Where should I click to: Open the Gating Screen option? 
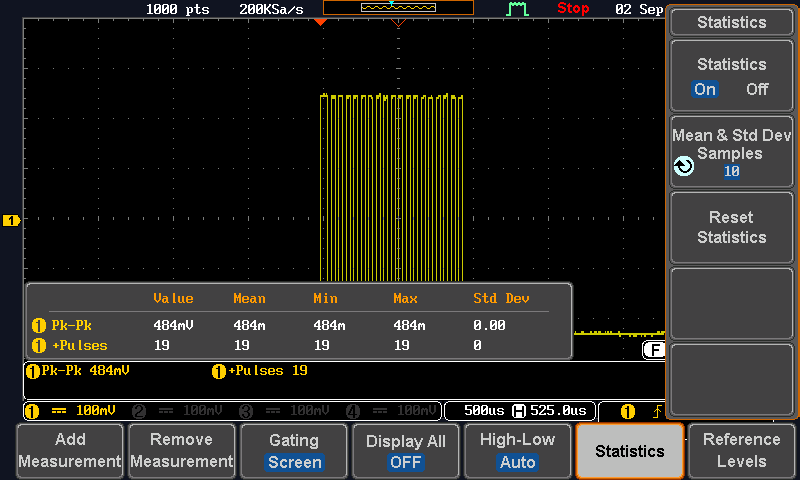pyautogui.click(x=294, y=451)
